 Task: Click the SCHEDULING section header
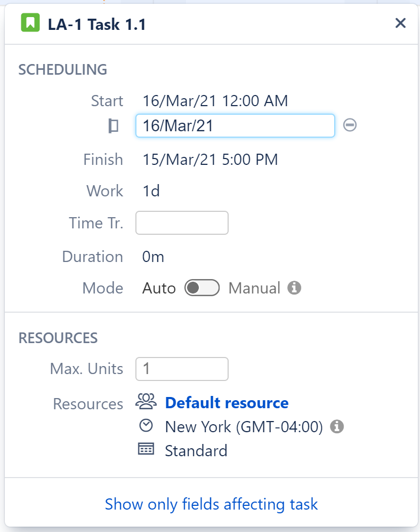coord(62,69)
